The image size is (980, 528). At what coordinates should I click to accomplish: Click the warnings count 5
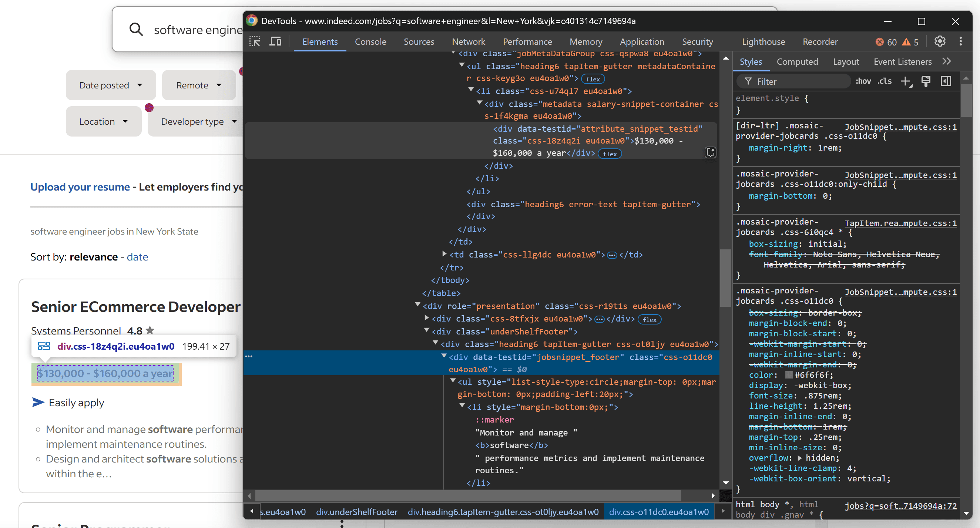(x=911, y=42)
